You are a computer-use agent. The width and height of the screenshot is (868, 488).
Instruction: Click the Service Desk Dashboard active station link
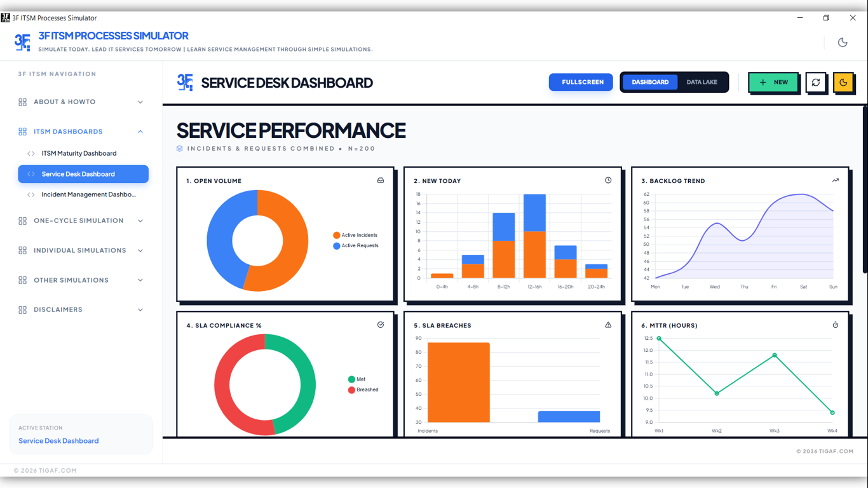click(58, 440)
